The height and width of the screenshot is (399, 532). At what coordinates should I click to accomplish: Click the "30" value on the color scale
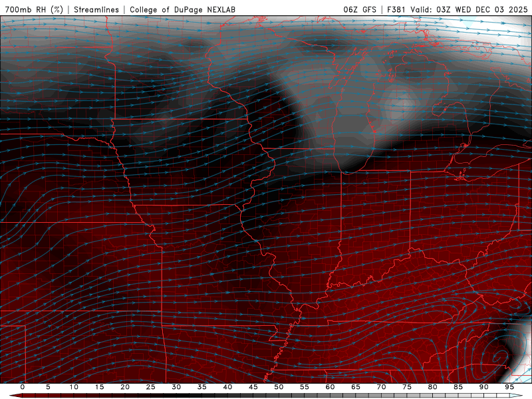[176, 387]
